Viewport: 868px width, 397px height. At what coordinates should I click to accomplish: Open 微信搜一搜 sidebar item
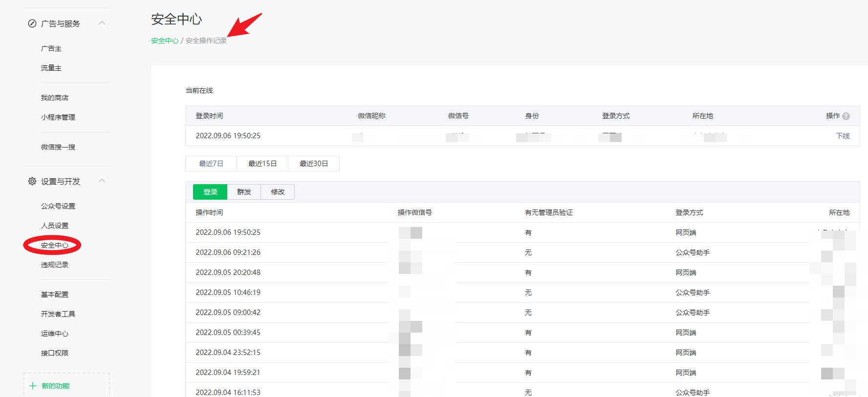pos(58,147)
